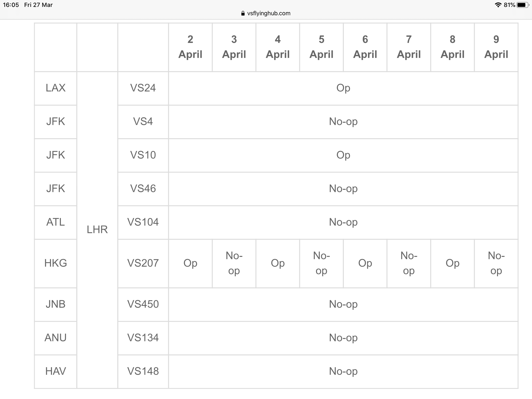This screenshot has width=532, height=399.
Task: Click the ATL origin cell
Action: [x=56, y=222]
